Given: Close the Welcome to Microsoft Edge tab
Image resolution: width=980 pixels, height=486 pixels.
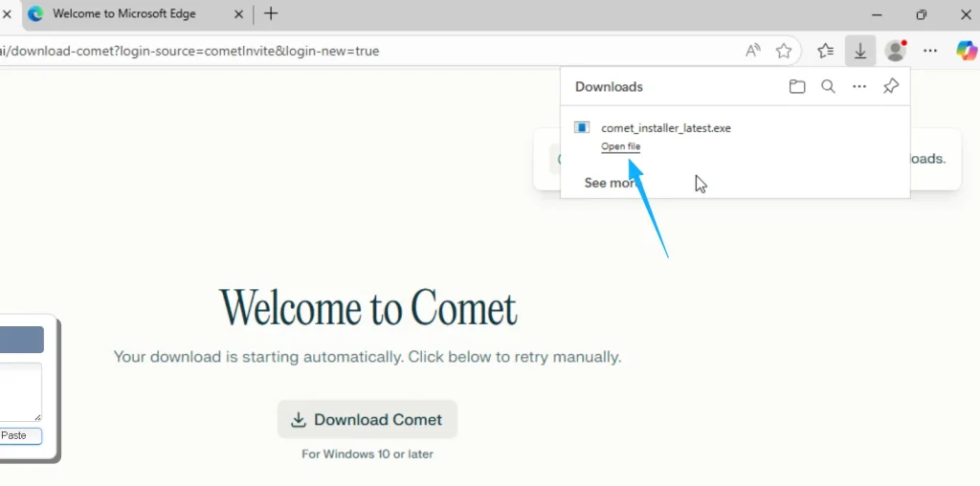Looking at the screenshot, I should click(x=236, y=13).
